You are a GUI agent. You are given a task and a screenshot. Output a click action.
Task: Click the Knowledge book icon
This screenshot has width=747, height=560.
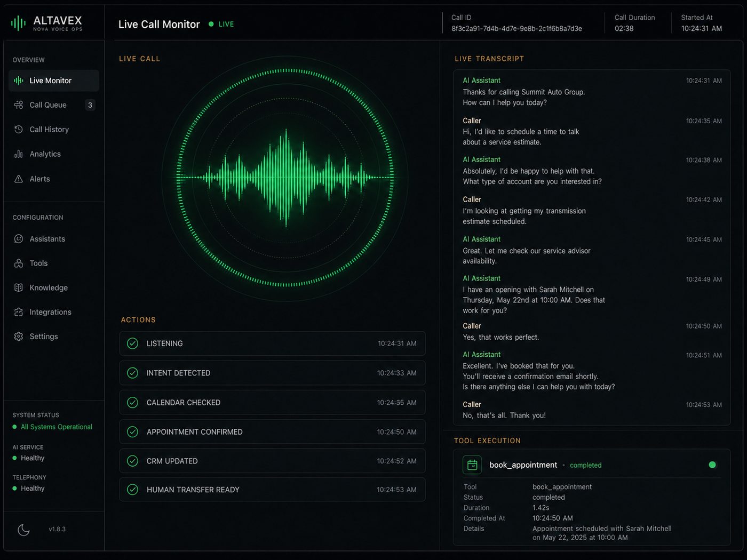[x=19, y=288]
